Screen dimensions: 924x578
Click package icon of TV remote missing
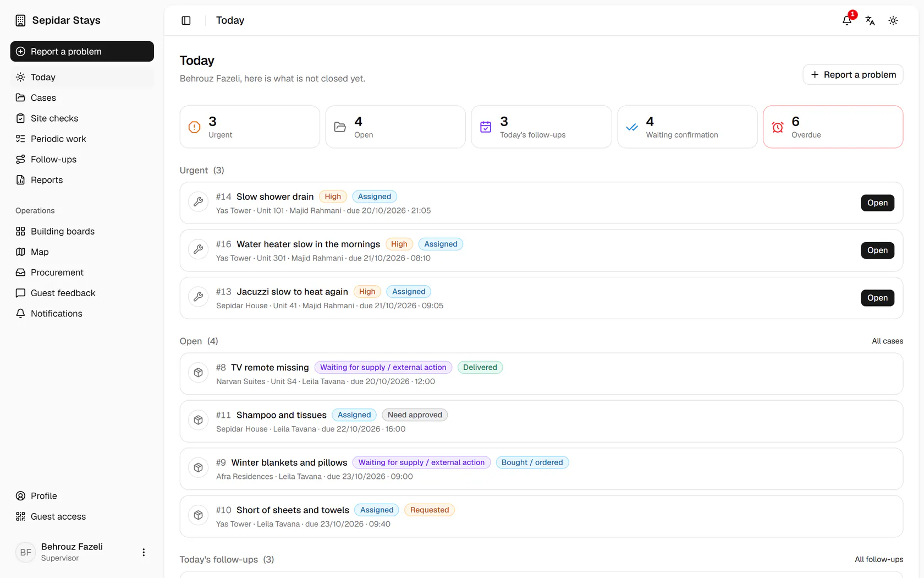point(199,373)
